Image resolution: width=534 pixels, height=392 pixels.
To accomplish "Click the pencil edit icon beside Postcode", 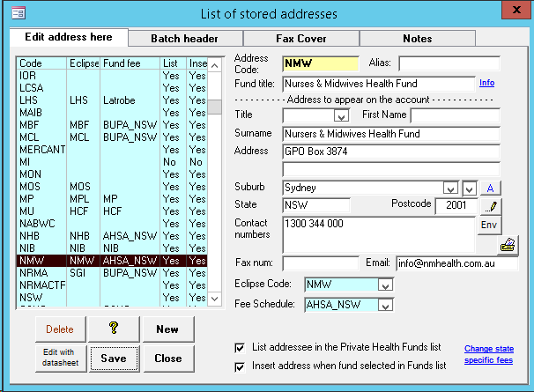I will coord(491,206).
